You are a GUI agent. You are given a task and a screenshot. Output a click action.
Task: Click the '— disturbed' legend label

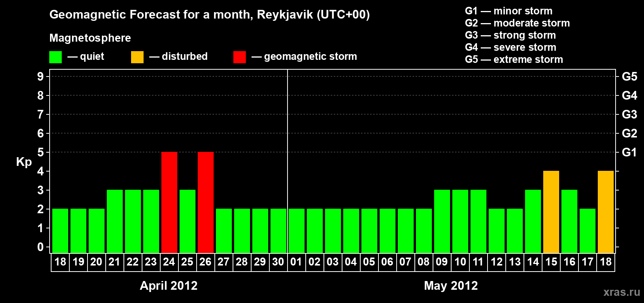coord(178,56)
